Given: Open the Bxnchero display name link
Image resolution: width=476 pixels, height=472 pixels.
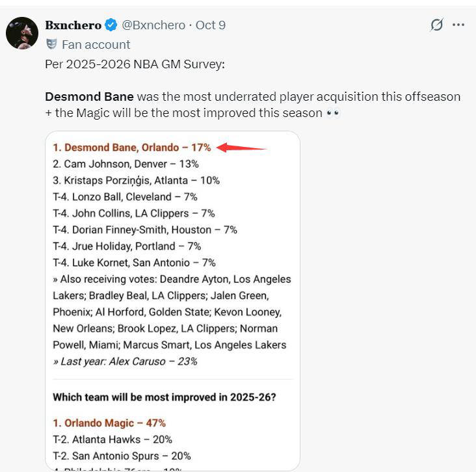Looking at the screenshot, I should point(73,25).
